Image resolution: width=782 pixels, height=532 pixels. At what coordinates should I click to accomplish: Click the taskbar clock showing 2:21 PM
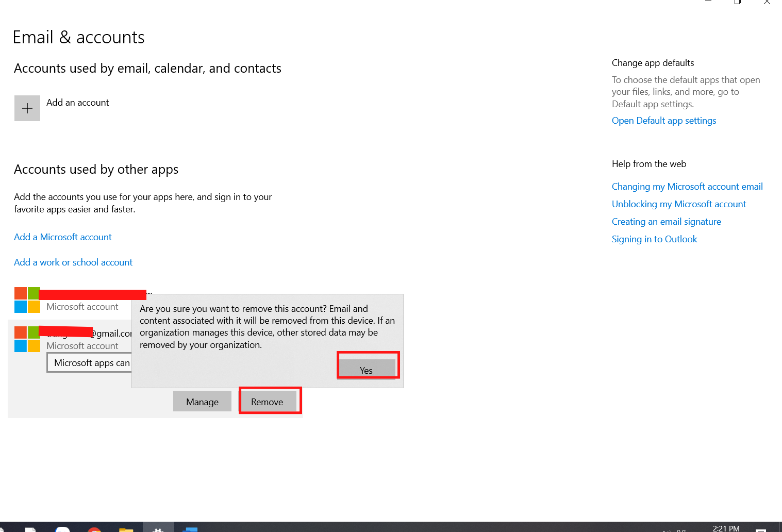pos(726,528)
